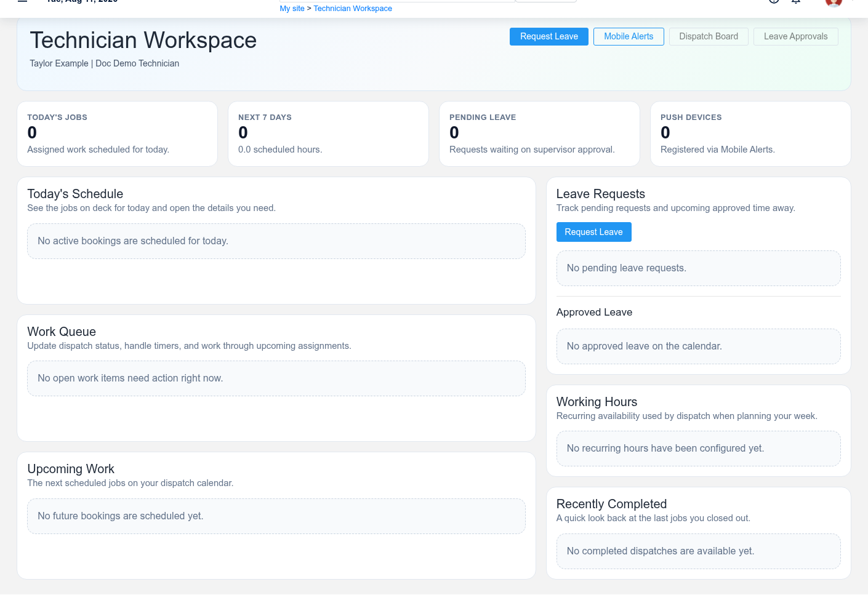Viewport: 868px width, 595px height.
Task: Open the Dispatch Board
Action: [x=709, y=36]
